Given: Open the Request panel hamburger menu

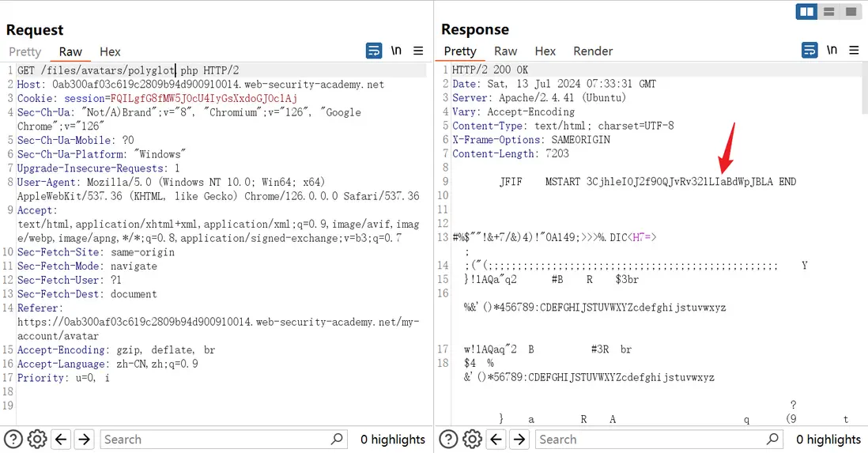Looking at the screenshot, I should point(419,51).
